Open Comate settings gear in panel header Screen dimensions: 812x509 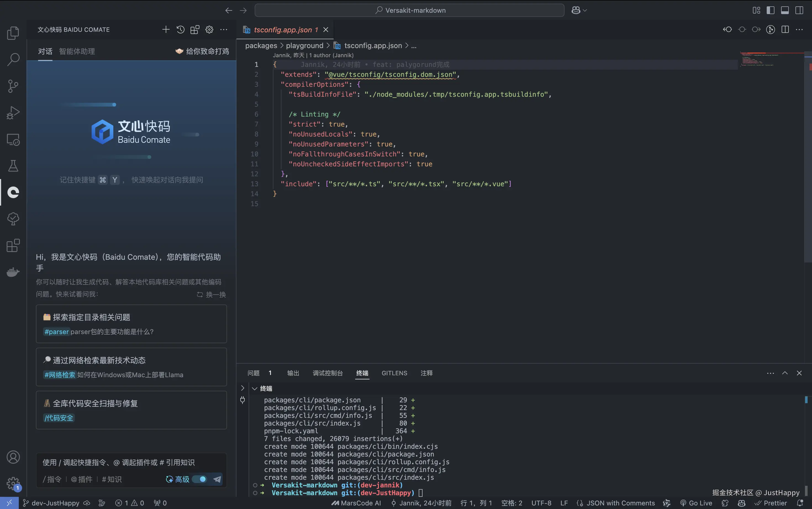(209, 30)
